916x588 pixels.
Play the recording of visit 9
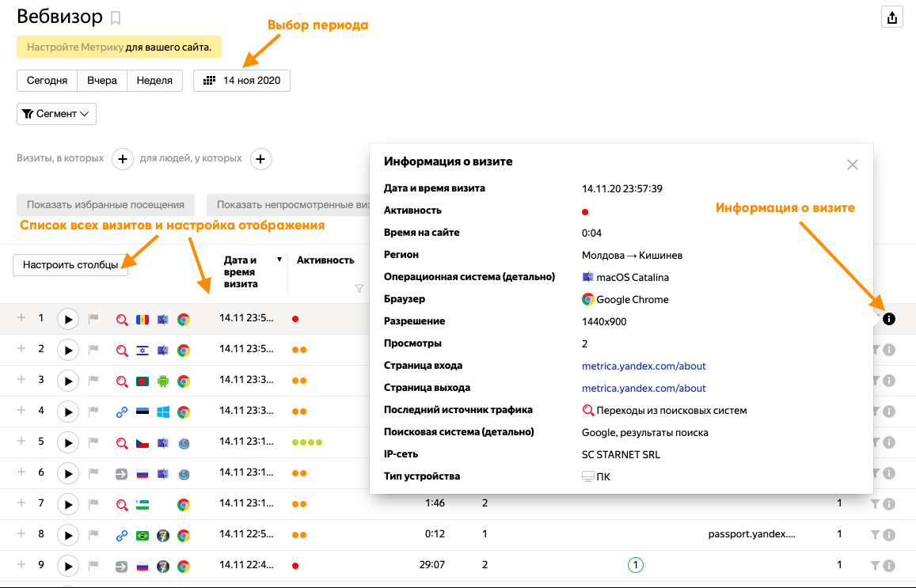click(68, 567)
